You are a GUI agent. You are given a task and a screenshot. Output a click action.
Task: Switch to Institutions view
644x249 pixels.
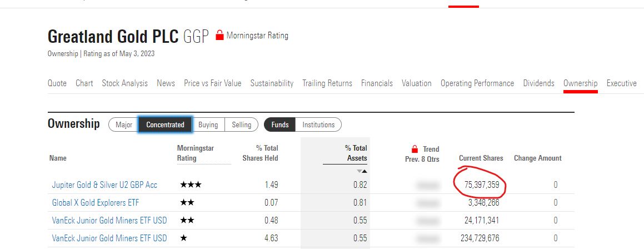click(318, 124)
